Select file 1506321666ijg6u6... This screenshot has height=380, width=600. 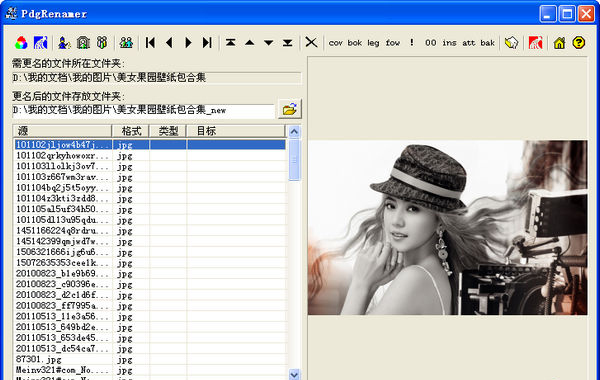click(150, 252)
